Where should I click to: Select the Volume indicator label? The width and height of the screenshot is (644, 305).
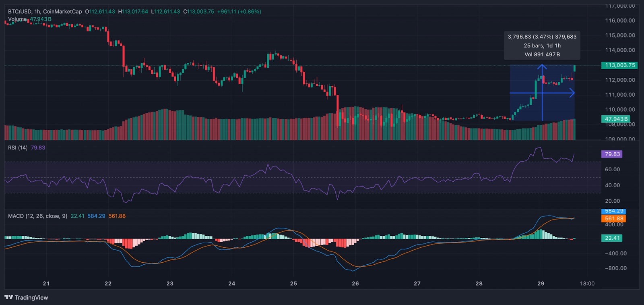coord(17,19)
